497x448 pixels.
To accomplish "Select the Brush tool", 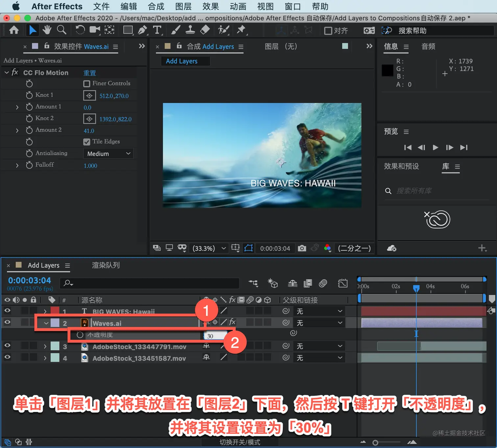I will (176, 30).
